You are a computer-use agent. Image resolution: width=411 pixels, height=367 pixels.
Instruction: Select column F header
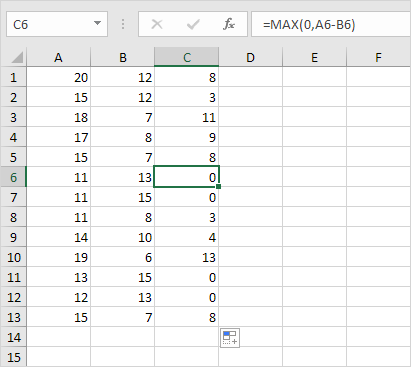pos(378,57)
